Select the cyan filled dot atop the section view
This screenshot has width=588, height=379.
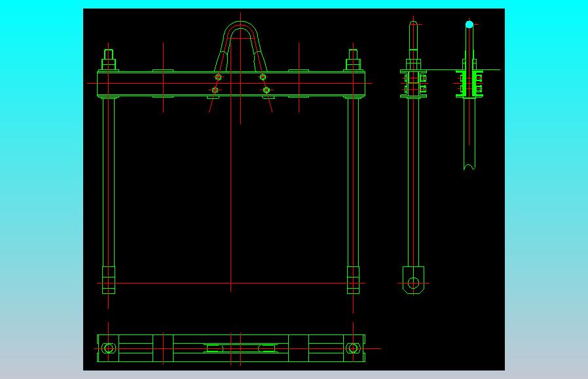pyautogui.click(x=469, y=25)
